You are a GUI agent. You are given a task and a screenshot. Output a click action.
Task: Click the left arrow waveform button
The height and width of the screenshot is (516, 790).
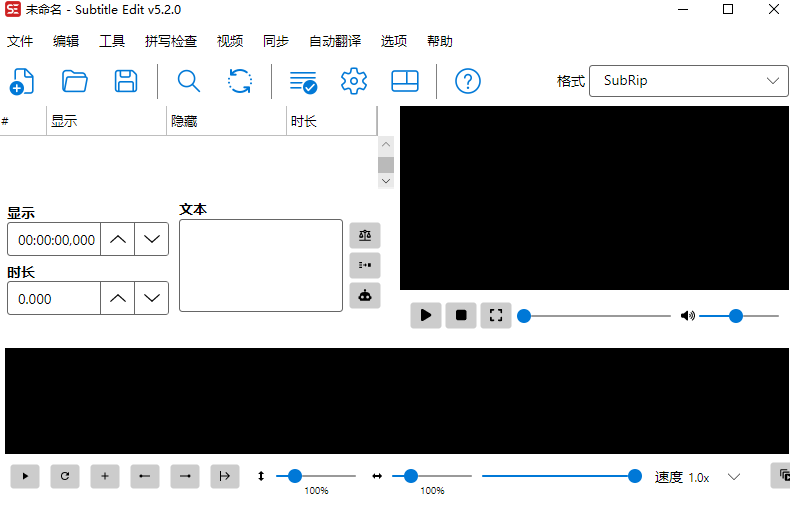pyautogui.click(x=145, y=476)
